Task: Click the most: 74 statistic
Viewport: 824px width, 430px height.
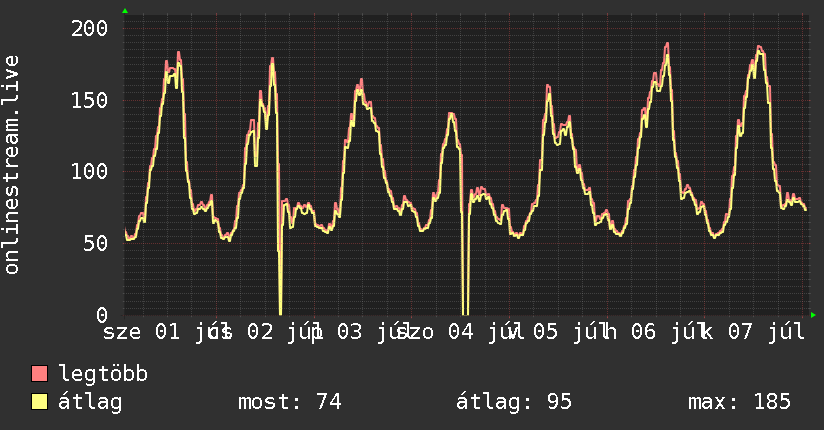Action: (290, 402)
